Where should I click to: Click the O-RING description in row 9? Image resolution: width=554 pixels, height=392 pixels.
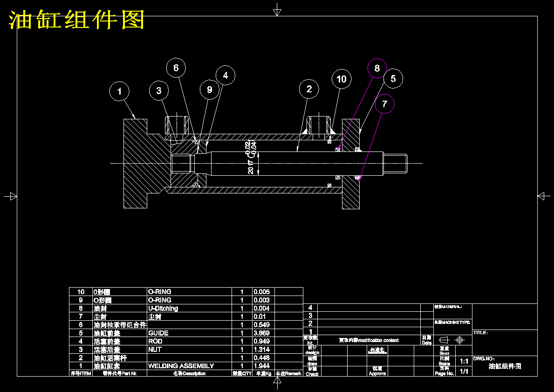160,300
